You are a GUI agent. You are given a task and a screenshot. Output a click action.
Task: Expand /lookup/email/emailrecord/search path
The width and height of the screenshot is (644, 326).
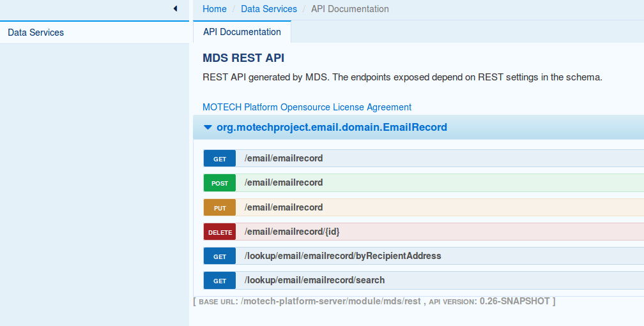314,280
